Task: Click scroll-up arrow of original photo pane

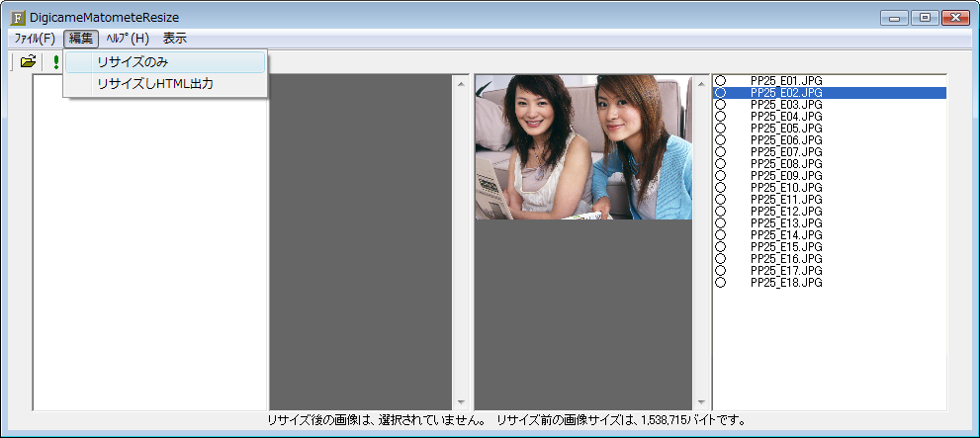Action: (x=700, y=82)
